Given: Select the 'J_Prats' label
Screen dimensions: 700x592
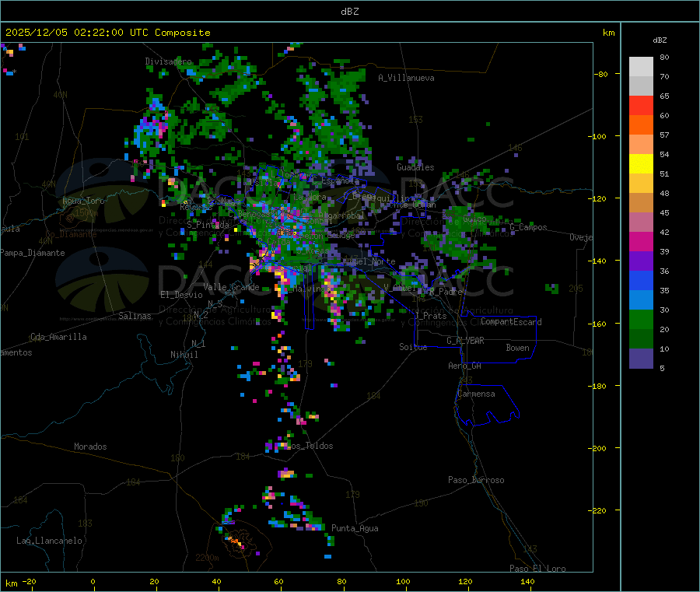Looking at the screenshot, I should point(430,316).
